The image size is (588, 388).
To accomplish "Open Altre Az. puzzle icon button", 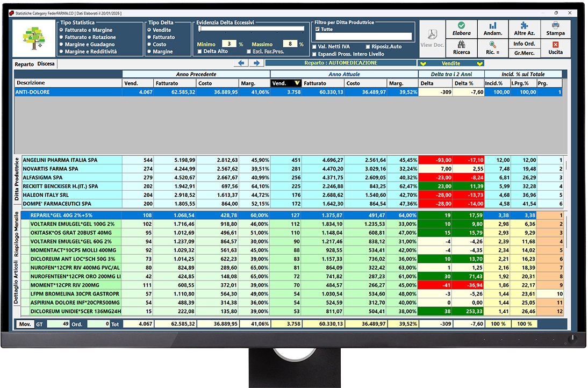I will point(524,29).
